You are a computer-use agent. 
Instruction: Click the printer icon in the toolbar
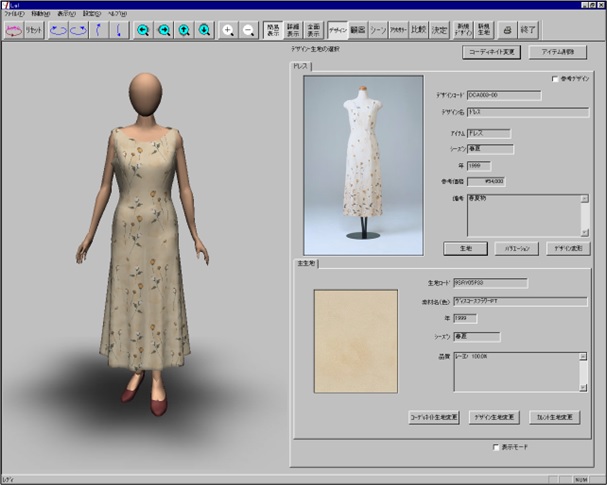point(507,31)
